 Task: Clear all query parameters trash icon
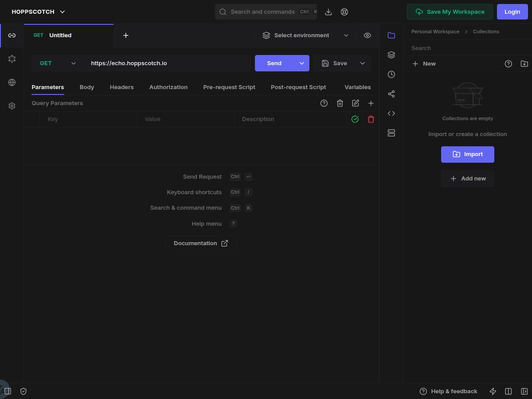coord(340,103)
